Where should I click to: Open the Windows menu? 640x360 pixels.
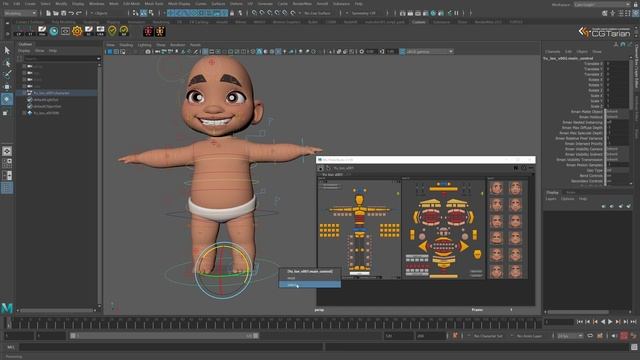(x=96, y=4)
